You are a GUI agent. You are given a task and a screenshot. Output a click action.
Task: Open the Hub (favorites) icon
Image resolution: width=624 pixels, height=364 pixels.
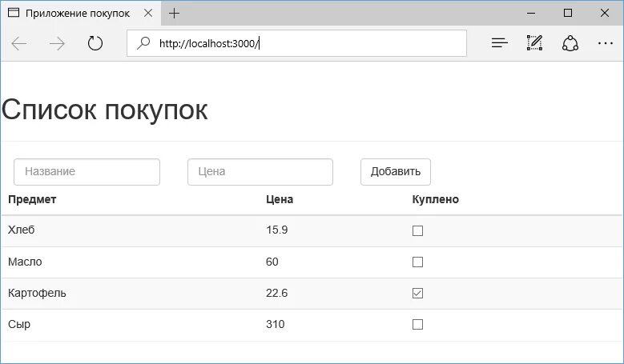tap(499, 43)
